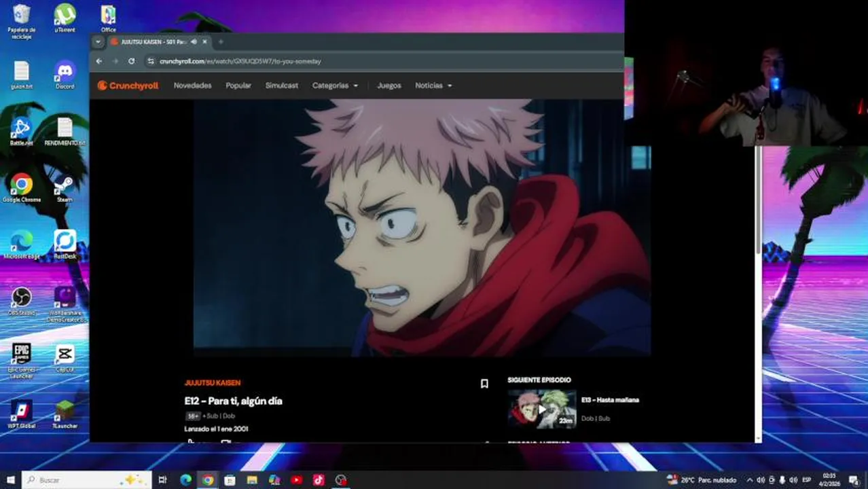This screenshot has height=489, width=868.
Task: Go back in the Chrome browser
Action: (99, 61)
